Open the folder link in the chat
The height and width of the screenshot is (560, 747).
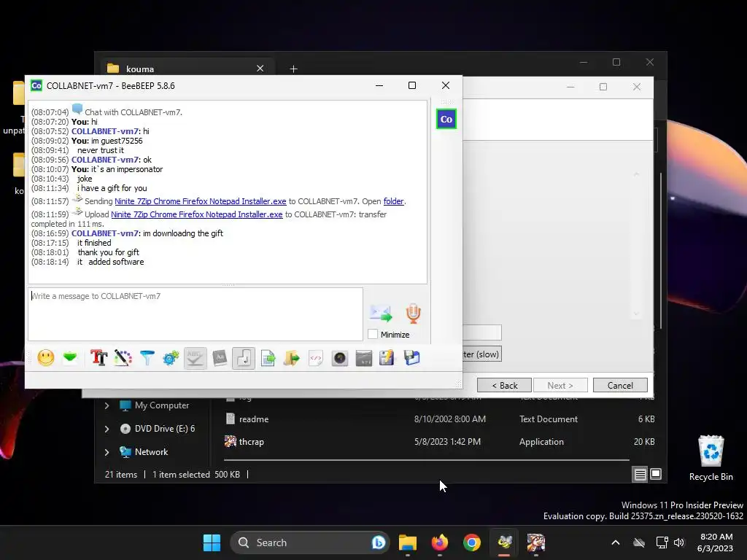pyautogui.click(x=393, y=201)
